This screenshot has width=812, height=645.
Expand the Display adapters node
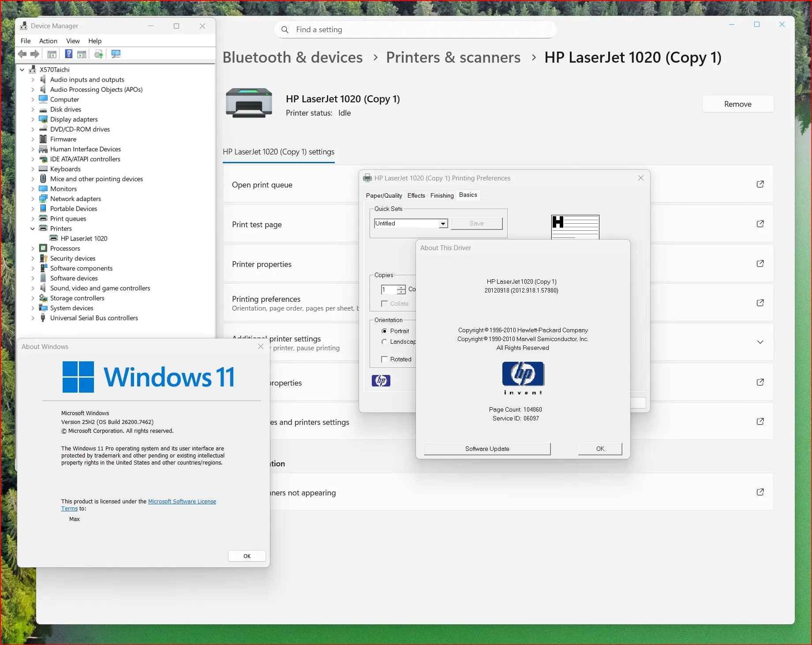click(33, 120)
